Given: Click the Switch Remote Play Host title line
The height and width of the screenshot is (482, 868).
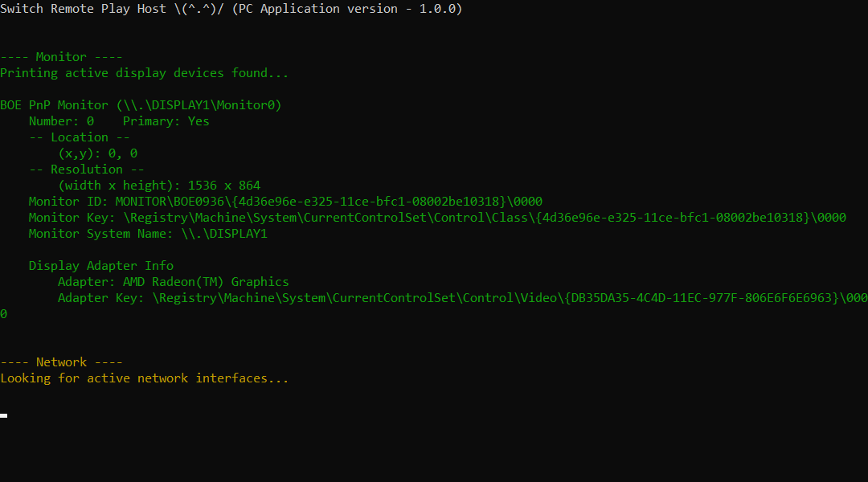Looking at the screenshot, I should tap(231, 9).
